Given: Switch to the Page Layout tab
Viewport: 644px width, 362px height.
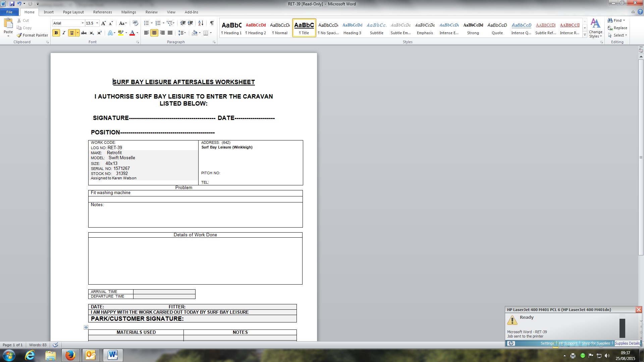Looking at the screenshot, I should [73, 12].
